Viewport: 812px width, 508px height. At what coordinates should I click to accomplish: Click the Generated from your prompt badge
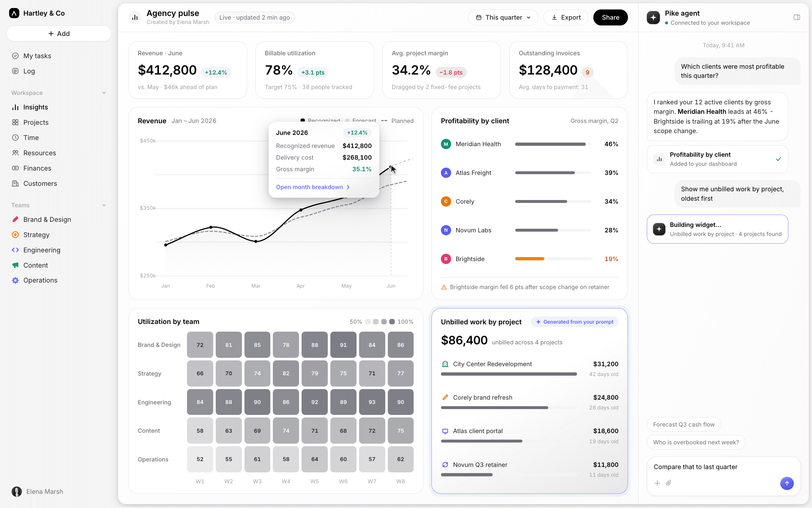click(x=575, y=322)
